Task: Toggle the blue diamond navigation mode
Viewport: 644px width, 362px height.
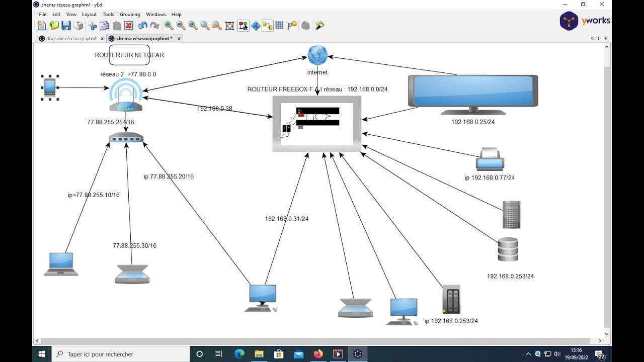Action: coord(256,26)
